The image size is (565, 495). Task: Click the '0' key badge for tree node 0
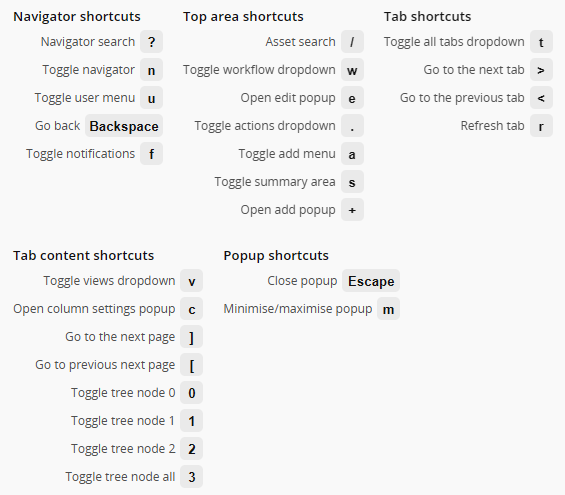[191, 393]
